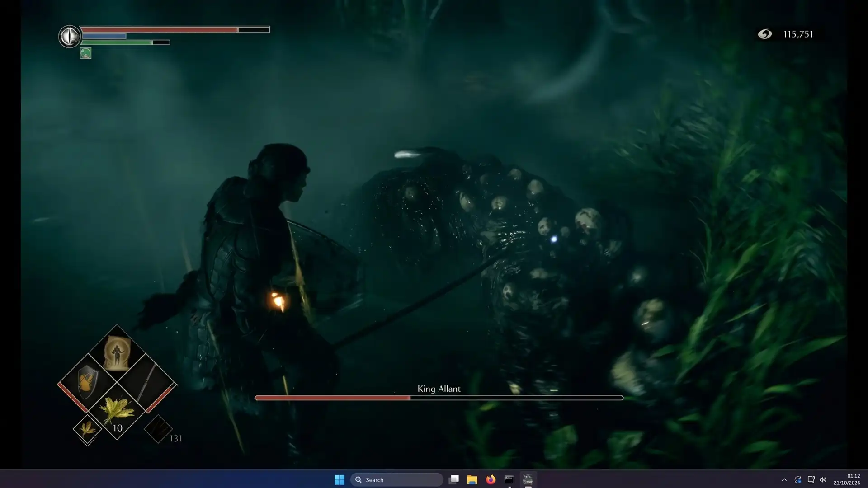Open File Explorer from the taskbar
This screenshot has width=868, height=488.
point(472,479)
